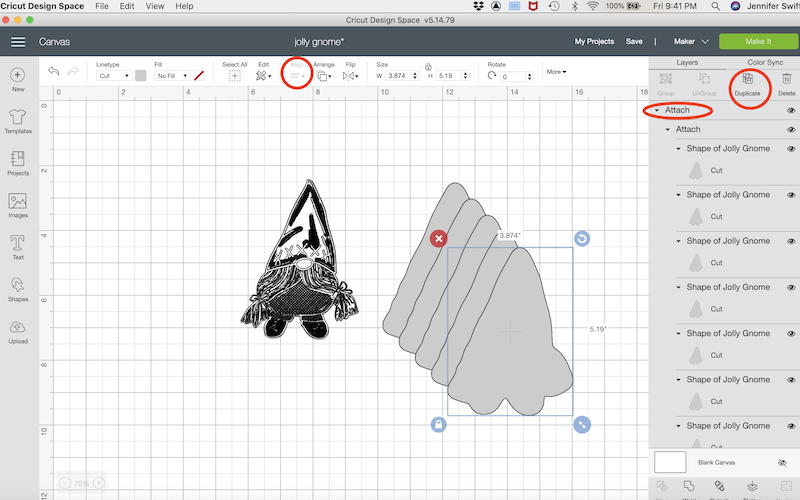This screenshot has width=800, height=500.
Task: Click the width W size field
Action: (402, 76)
